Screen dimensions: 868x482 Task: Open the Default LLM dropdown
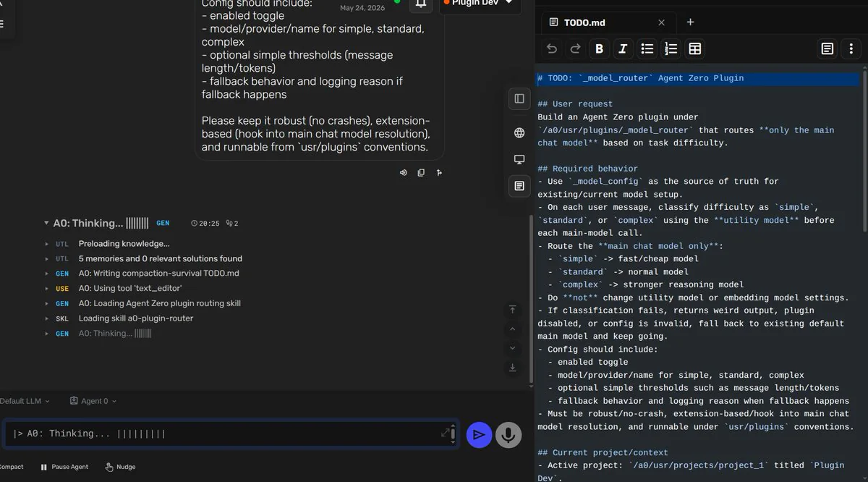[x=25, y=401]
